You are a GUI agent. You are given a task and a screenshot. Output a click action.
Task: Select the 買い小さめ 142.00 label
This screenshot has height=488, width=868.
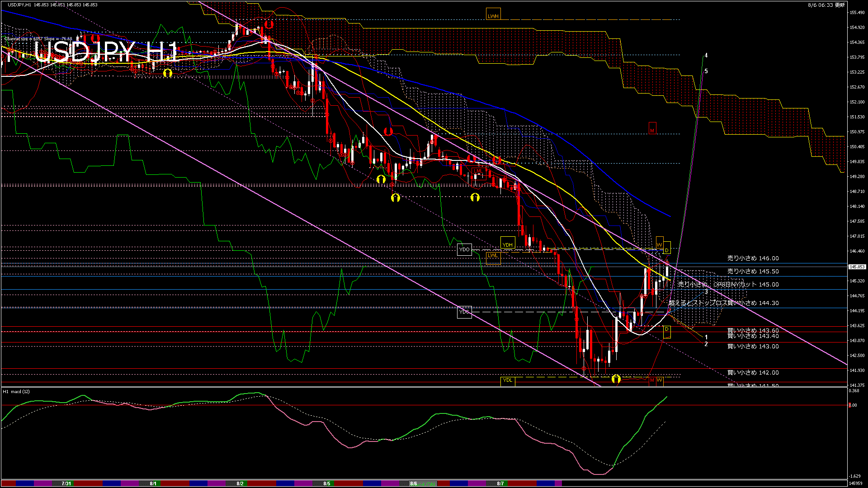[753, 373]
